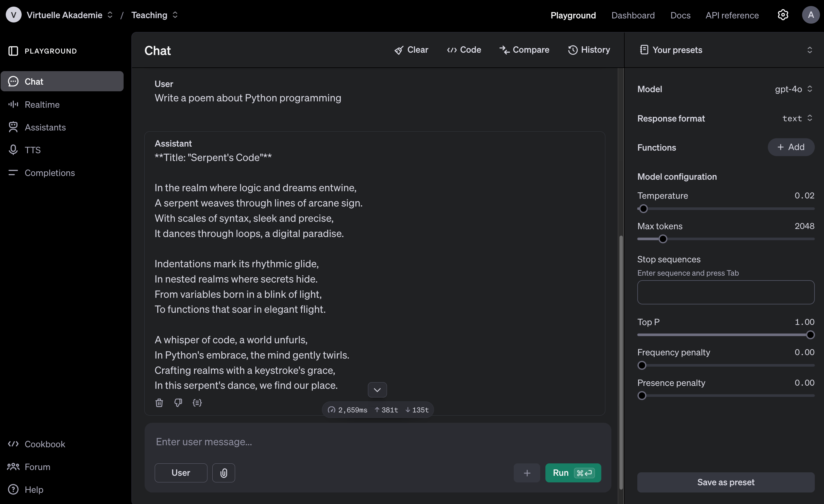Click the Temperature slider handle
This screenshot has height=504, width=824.
click(x=643, y=209)
